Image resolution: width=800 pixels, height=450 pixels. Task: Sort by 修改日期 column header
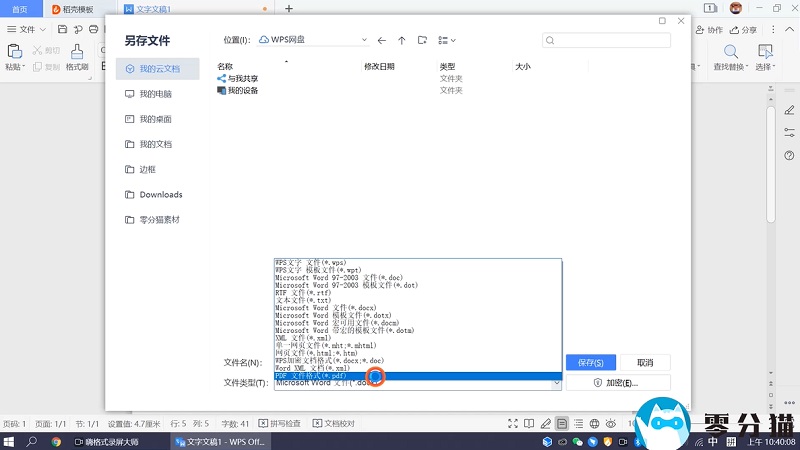(379, 66)
